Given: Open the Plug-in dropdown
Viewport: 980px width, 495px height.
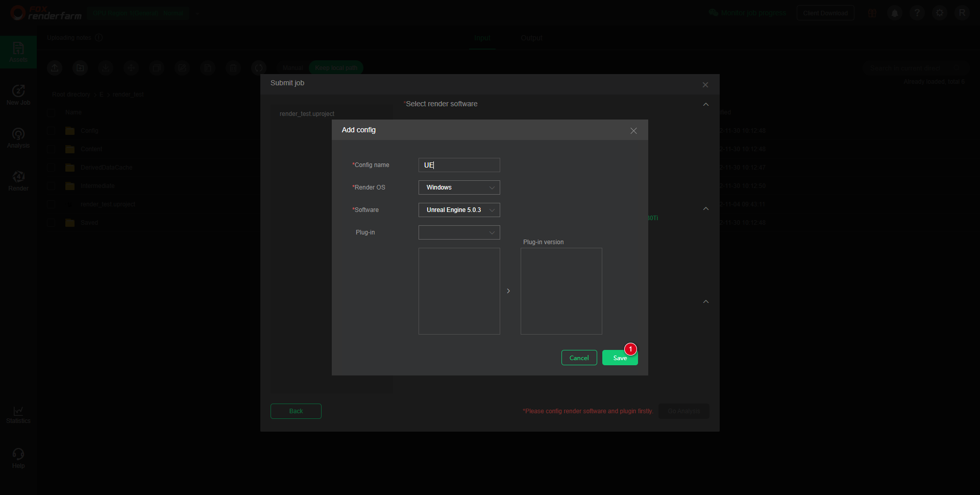Looking at the screenshot, I should point(459,232).
